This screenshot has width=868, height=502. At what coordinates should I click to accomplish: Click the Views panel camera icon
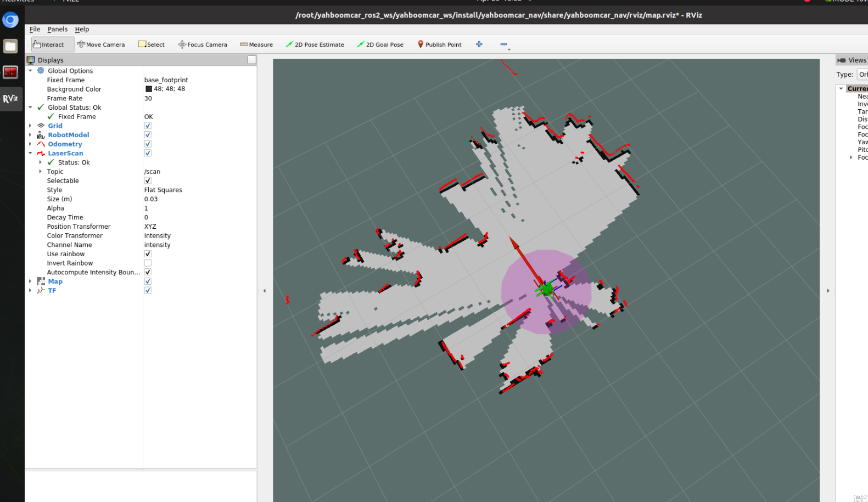(842, 60)
